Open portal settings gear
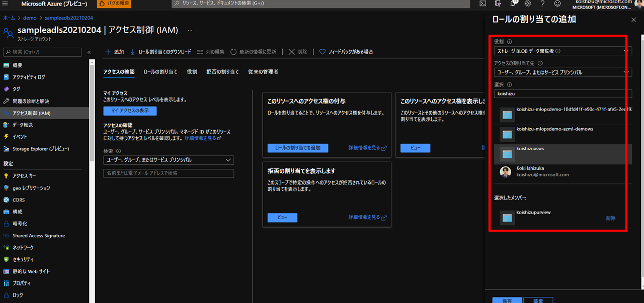The width and height of the screenshot is (644, 303). tap(528, 4)
